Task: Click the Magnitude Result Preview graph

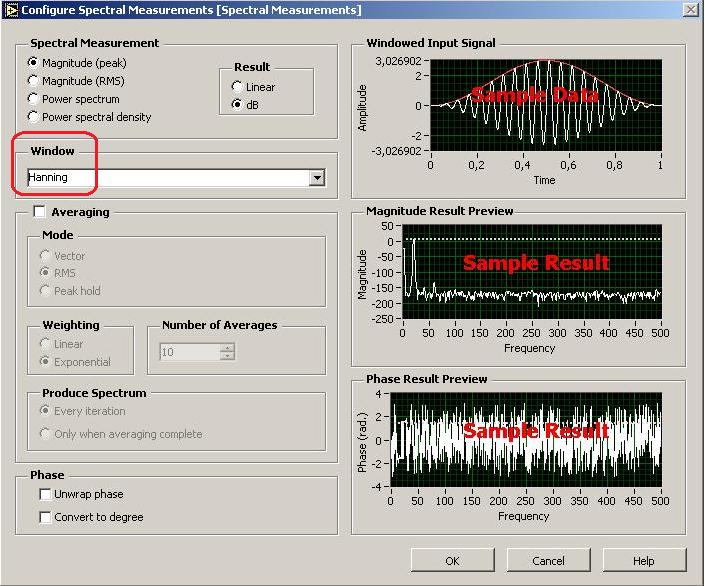Action: tap(532, 272)
